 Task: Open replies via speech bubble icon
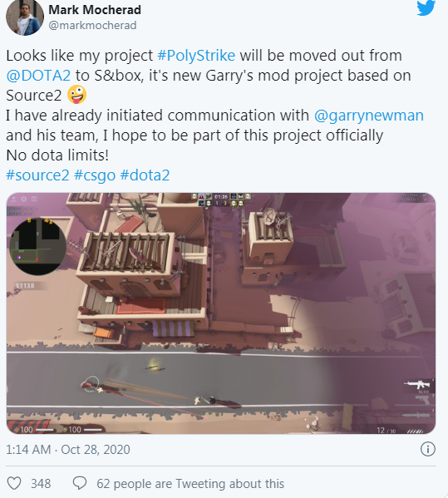[x=79, y=483]
